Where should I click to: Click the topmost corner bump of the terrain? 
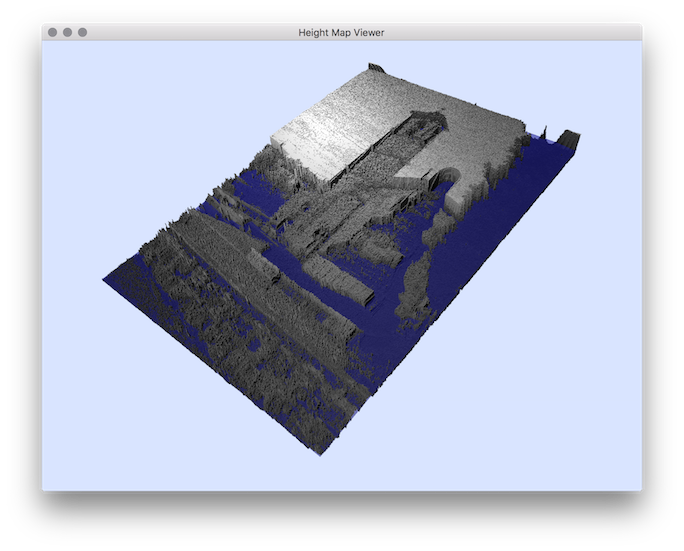click(376, 68)
